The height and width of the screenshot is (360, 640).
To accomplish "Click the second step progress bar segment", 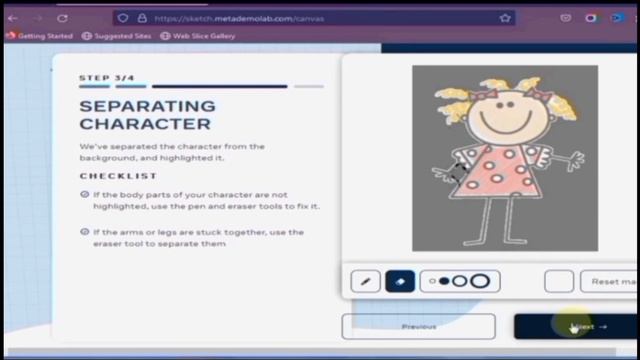I will tap(131, 86).
